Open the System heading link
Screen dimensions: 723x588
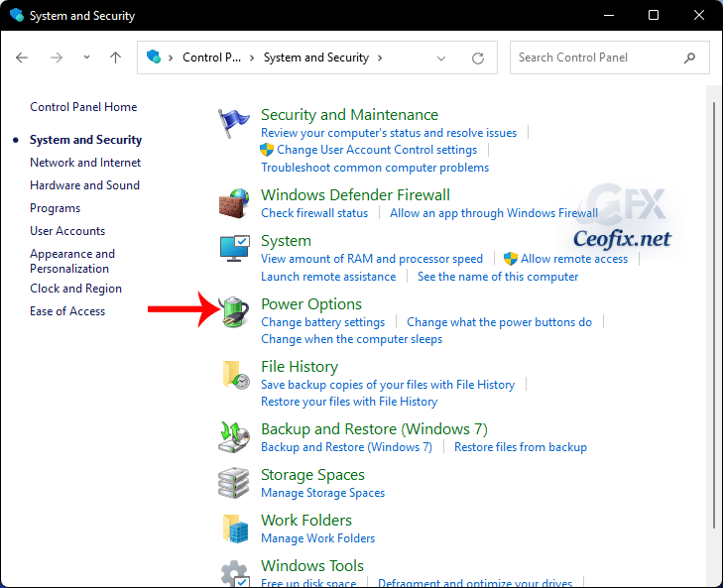coord(286,241)
